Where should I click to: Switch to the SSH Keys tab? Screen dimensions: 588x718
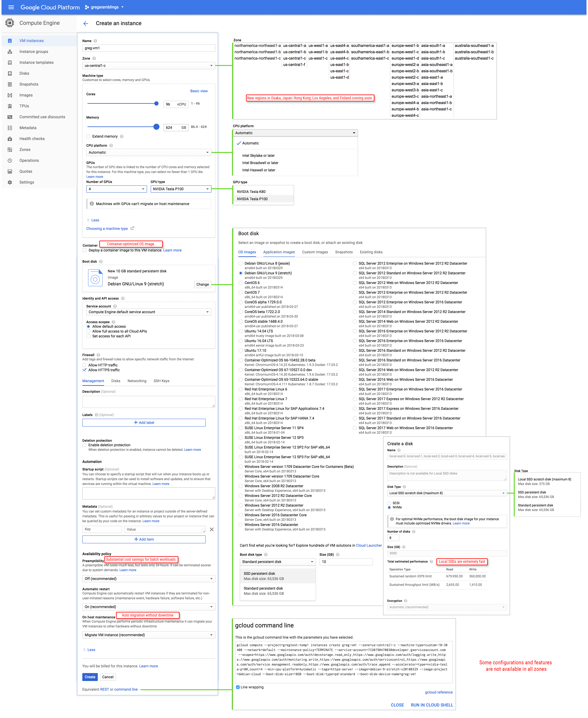pos(162,381)
